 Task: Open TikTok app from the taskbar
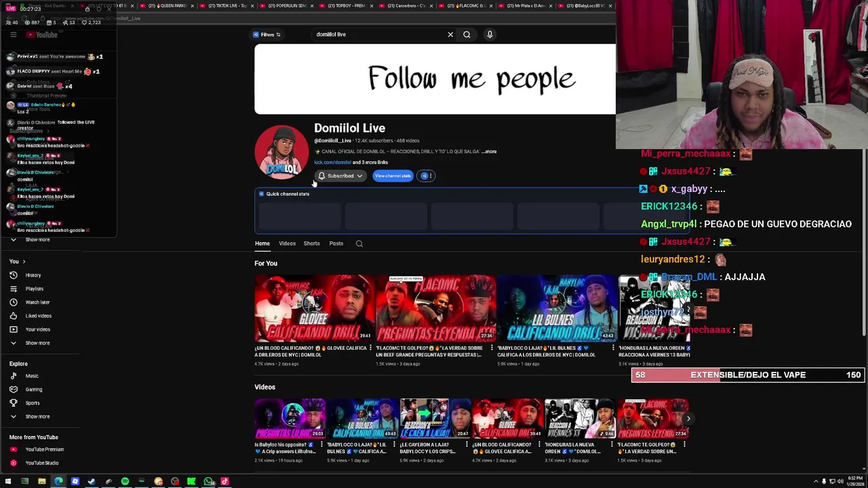point(224,482)
